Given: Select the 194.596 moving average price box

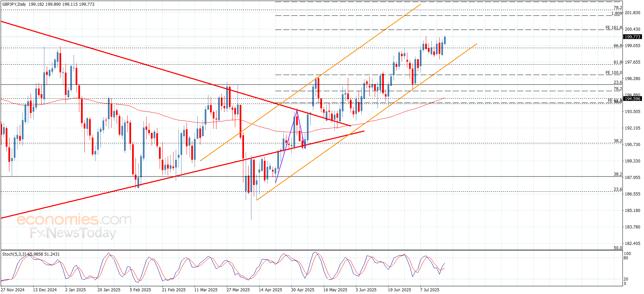Looking at the screenshot, I should [632, 99].
